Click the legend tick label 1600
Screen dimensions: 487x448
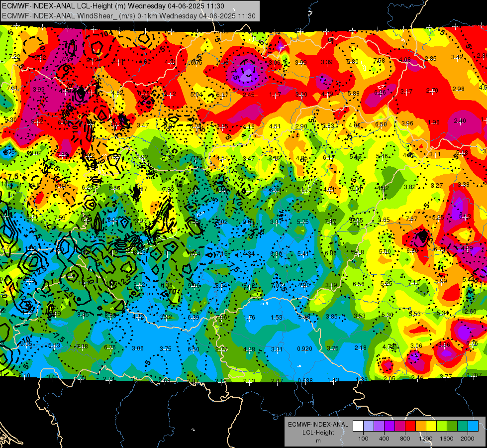(x=447, y=439)
